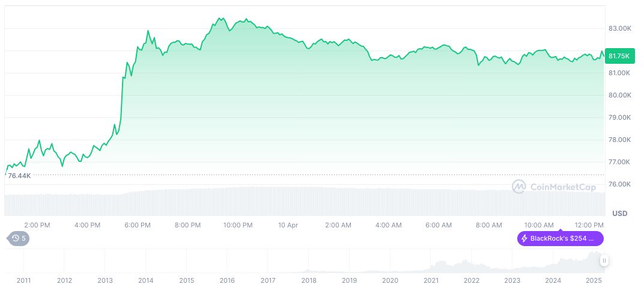Viewport: 644px width, 287px height.
Task: Click the green 81.75K current price tag
Action: tap(619, 56)
